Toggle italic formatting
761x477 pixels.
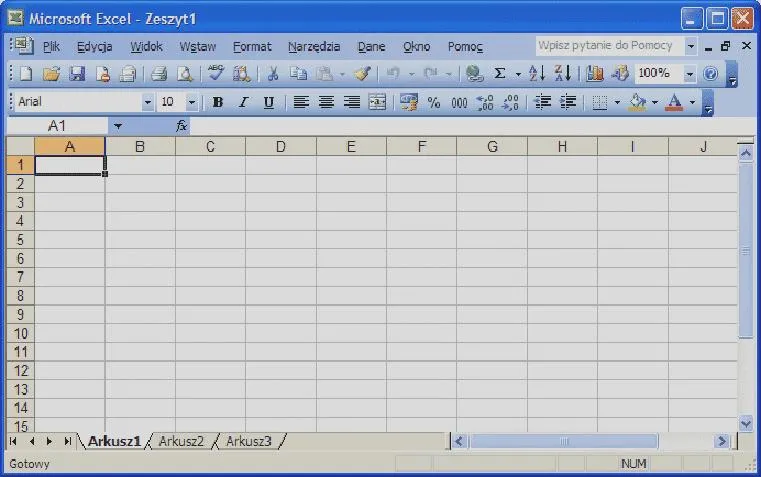tap(243, 102)
